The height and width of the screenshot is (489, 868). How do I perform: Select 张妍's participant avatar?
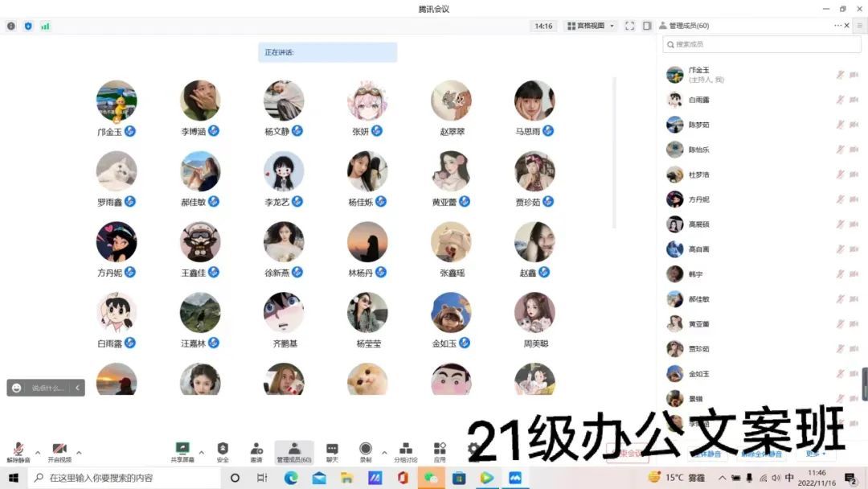pyautogui.click(x=367, y=101)
